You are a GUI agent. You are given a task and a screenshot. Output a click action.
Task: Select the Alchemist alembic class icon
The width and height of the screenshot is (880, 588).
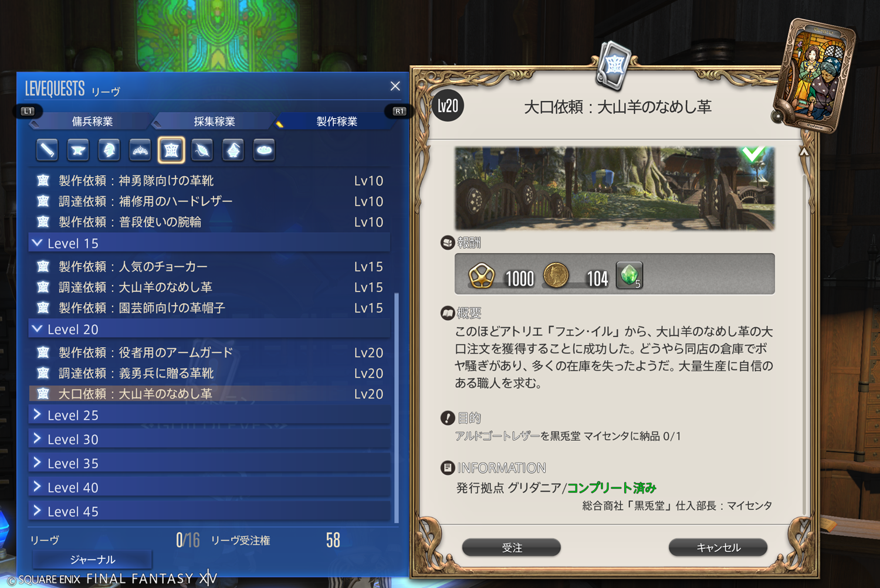click(233, 150)
